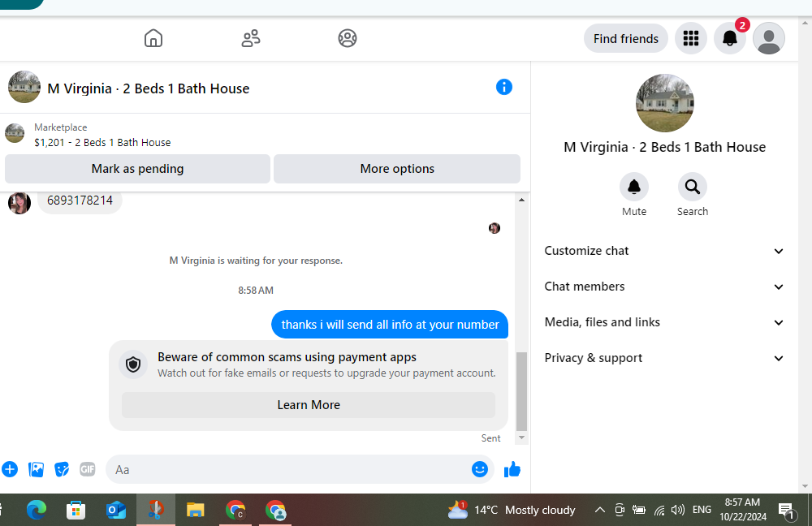Open the Groups icon in top navigation
The height and width of the screenshot is (526, 812).
(348, 38)
